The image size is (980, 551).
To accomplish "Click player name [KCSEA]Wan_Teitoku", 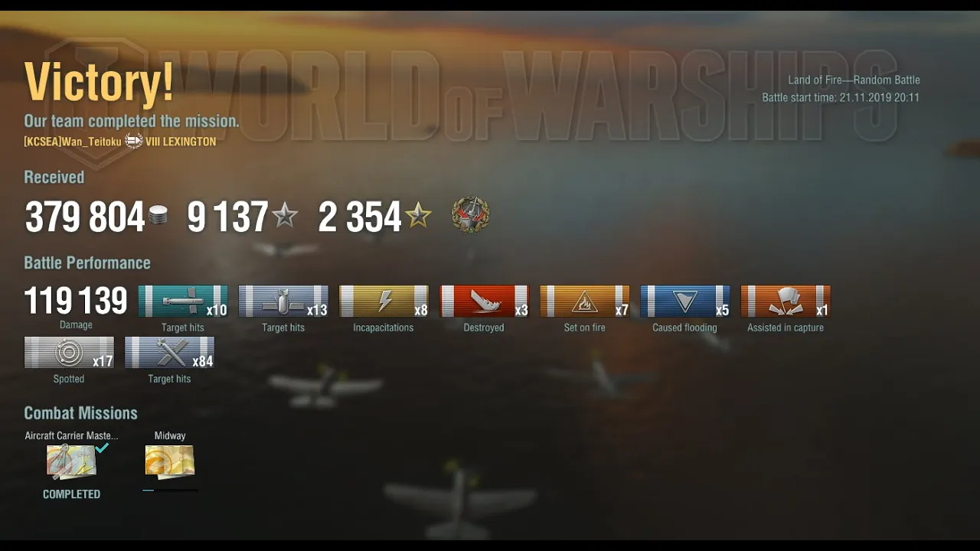I will click(x=73, y=142).
